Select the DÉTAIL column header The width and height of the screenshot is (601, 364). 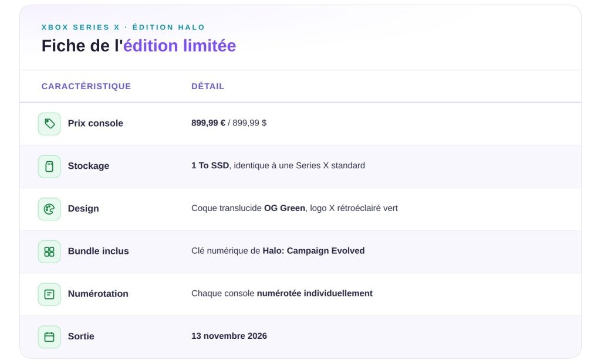pos(208,86)
